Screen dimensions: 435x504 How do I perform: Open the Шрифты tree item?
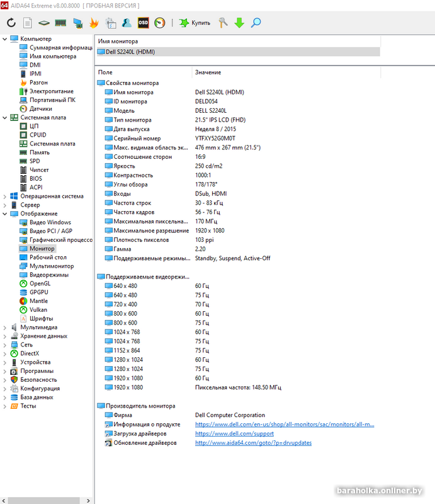(37, 319)
